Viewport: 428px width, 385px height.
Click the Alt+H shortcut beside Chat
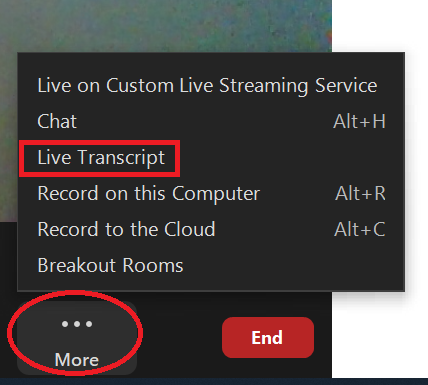point(360,121)
